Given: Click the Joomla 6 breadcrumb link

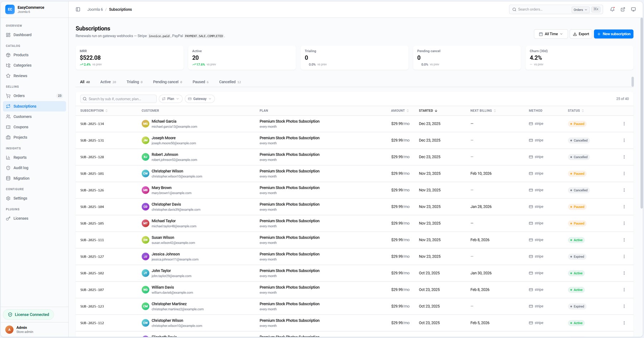Looking at the screenshot, I should [x=95, y=9].
